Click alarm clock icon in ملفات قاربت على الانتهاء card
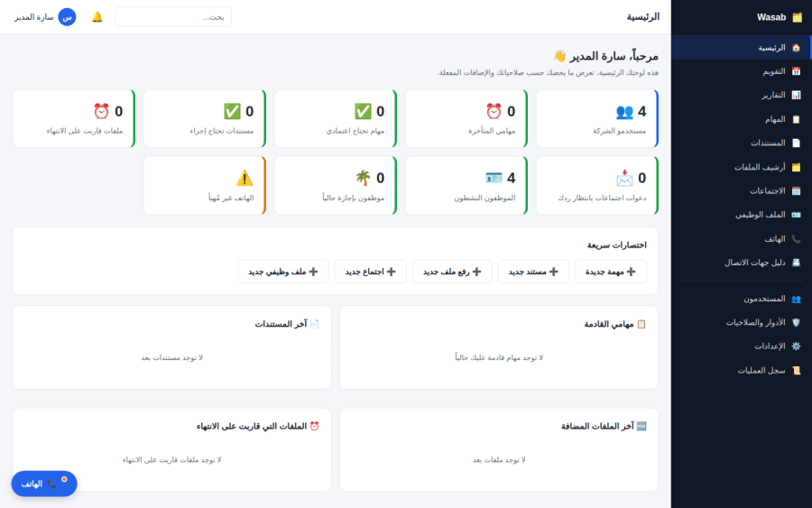The height and width of the screenshot is (508, 812). coord(101,111)
